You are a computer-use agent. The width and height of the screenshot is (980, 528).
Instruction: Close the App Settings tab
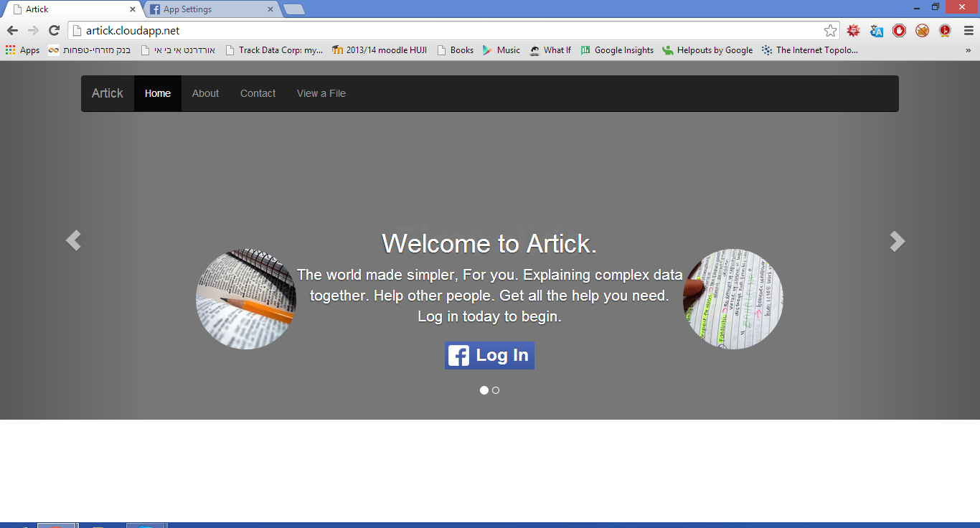coord(270,9)
